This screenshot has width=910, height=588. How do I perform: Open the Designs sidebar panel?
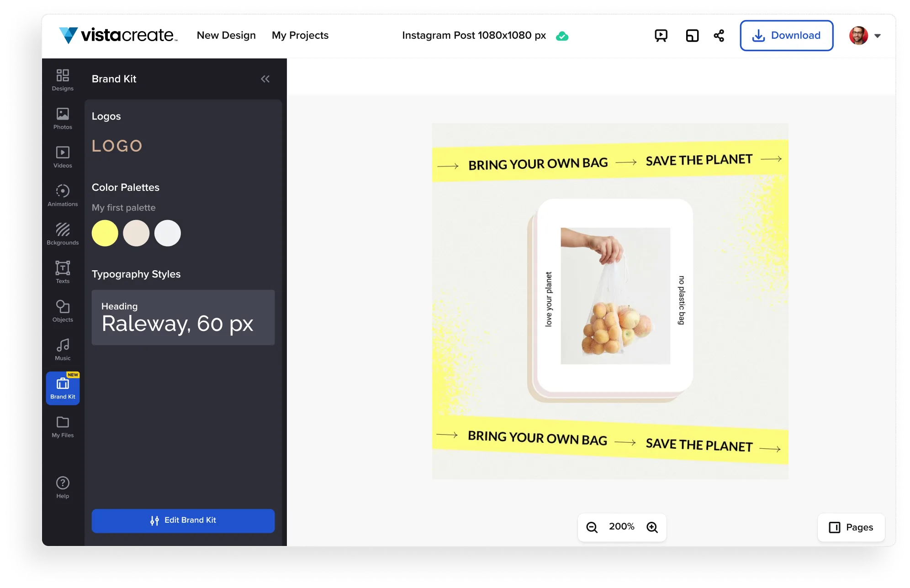click(63, 80)
